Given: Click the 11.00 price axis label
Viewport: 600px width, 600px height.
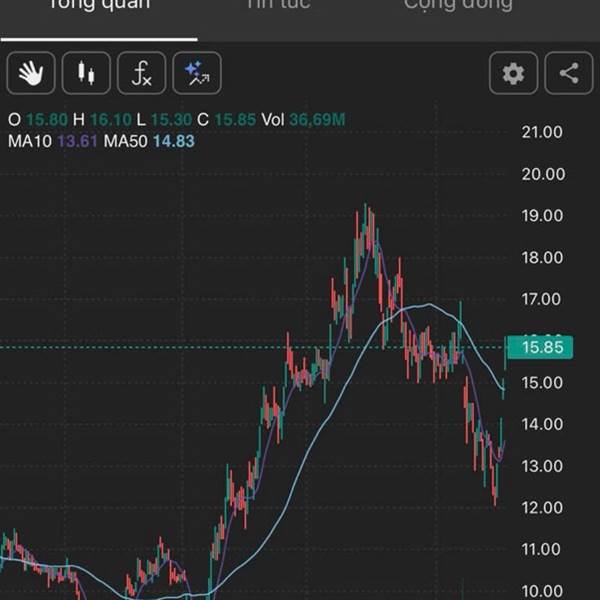Looking at the screenshot, I should pyautogui.click(x=542, y=550).
